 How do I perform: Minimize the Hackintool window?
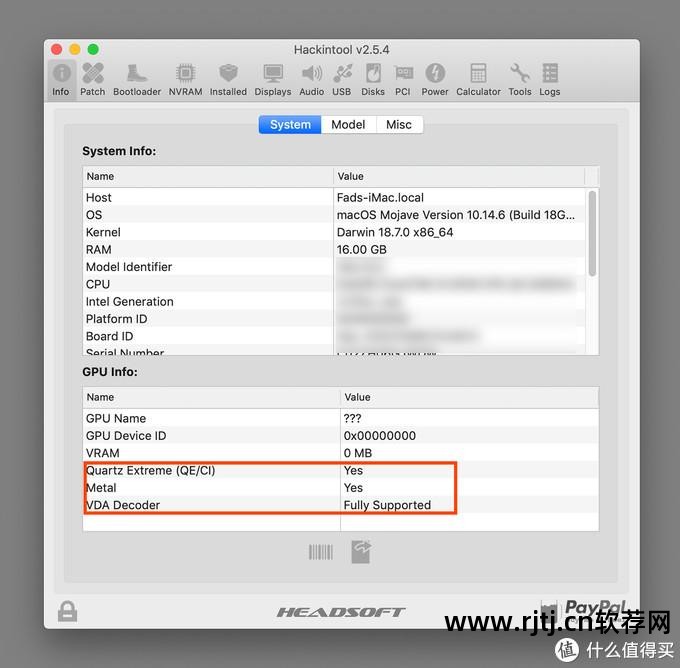point(75,49)
